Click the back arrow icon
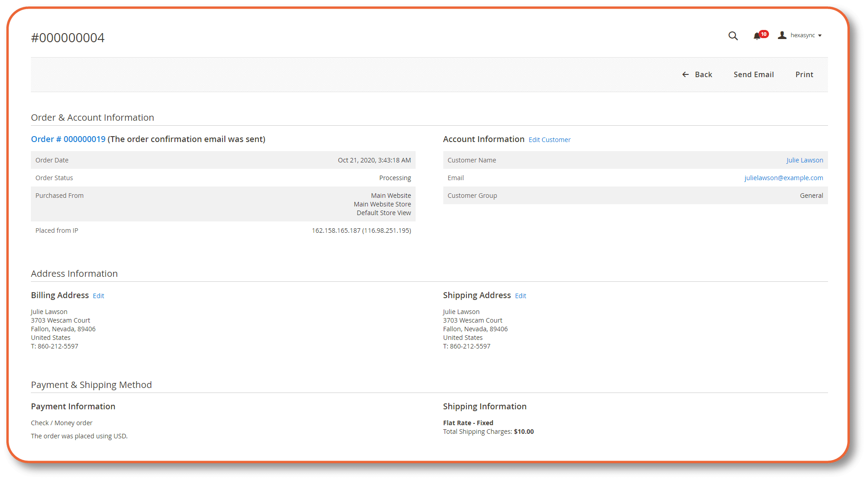Viewport: 868px width, 481px height. [685, 74]
